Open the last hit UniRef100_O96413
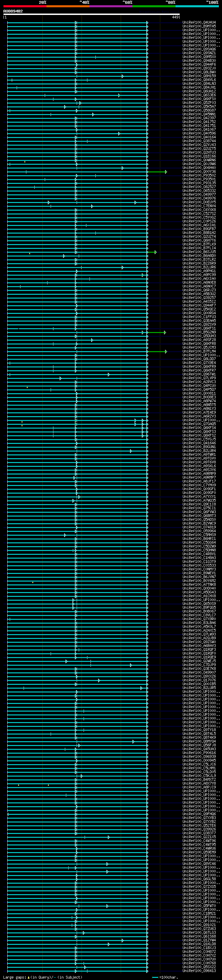Screen dimensions: 222x980 coord(199,971)
